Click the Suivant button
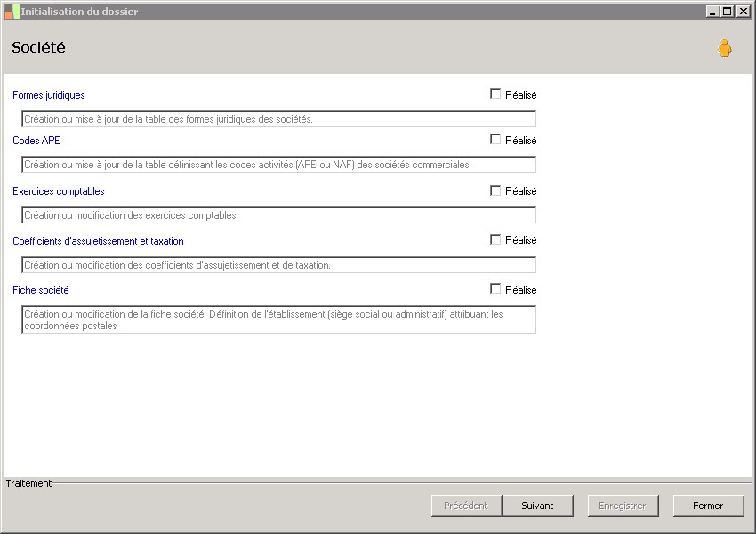This screenshot has height=534, width=756. 537,506
